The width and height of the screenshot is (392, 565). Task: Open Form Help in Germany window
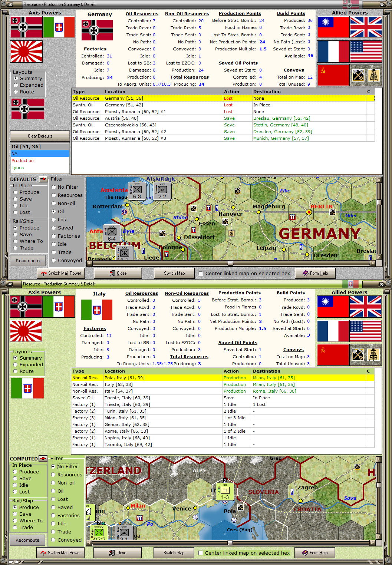315,273
